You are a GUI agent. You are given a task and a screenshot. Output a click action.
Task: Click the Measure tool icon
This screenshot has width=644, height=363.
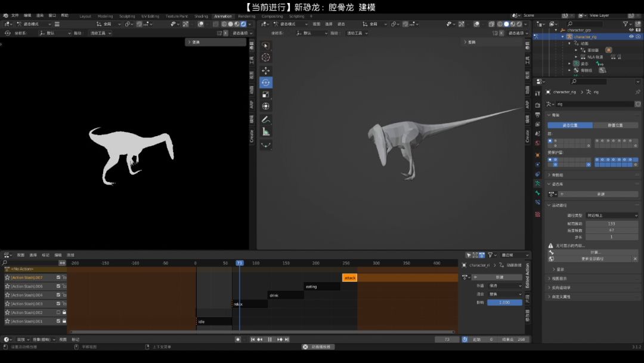pos(265,131)
